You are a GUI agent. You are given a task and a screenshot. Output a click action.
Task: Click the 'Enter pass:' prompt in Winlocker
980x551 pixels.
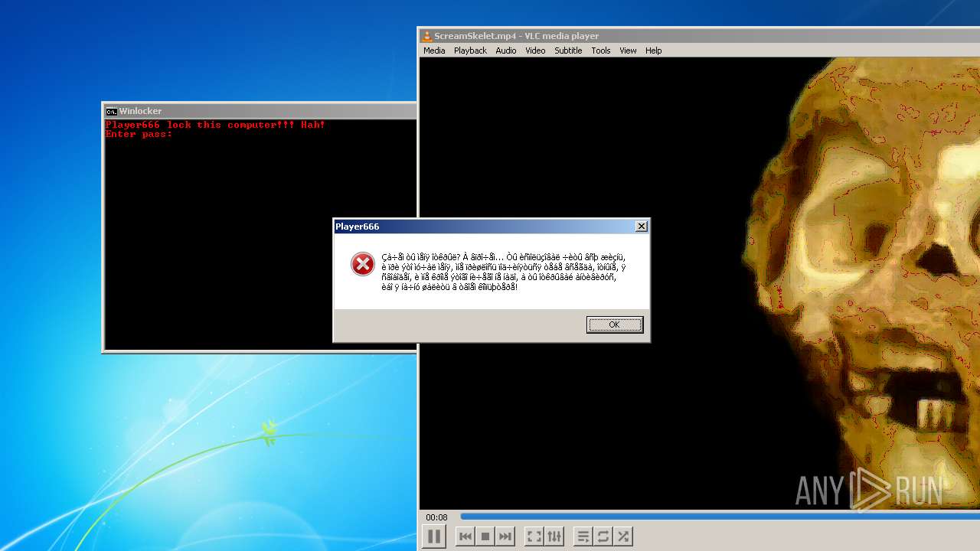pos(139,134)
